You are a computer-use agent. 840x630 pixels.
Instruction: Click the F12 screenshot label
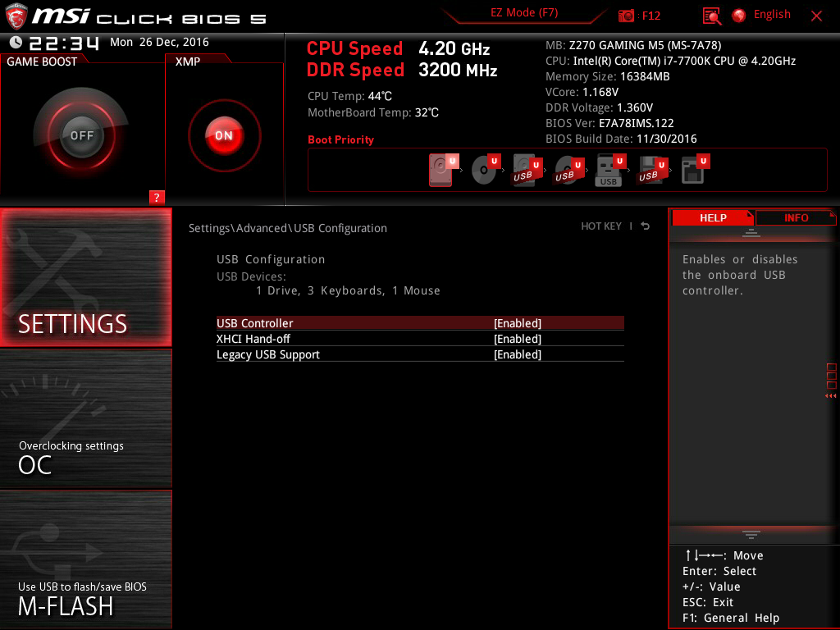click(x=651, y=16)
